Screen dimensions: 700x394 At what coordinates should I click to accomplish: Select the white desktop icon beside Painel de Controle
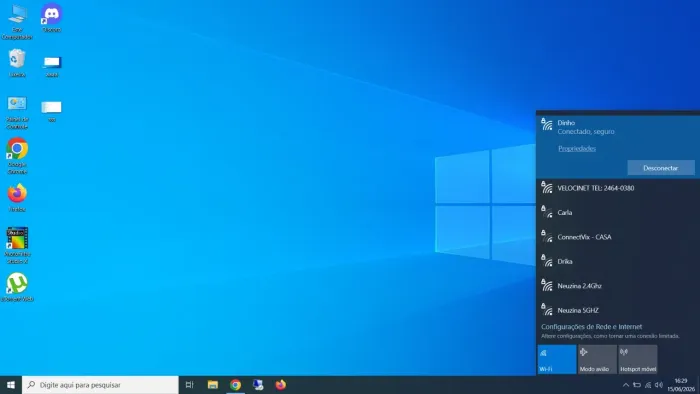pyautogui.click(x=52, y=111)
